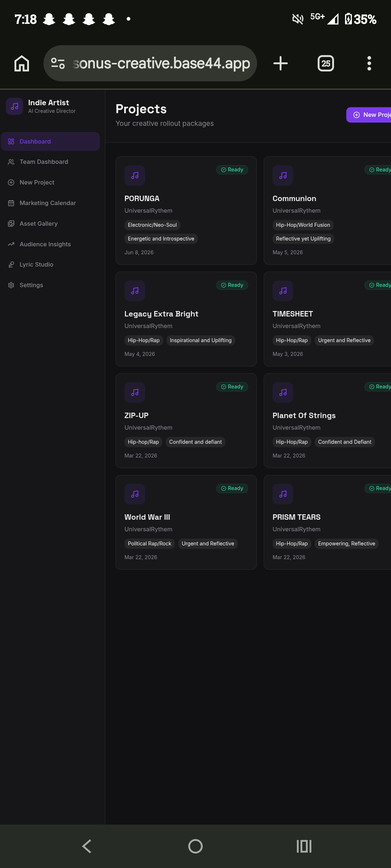The width and height of the screenshot is (391, 868).
Task: Open the PORUNGA project title
Action: pyautogui.click(x=142, y=199)
